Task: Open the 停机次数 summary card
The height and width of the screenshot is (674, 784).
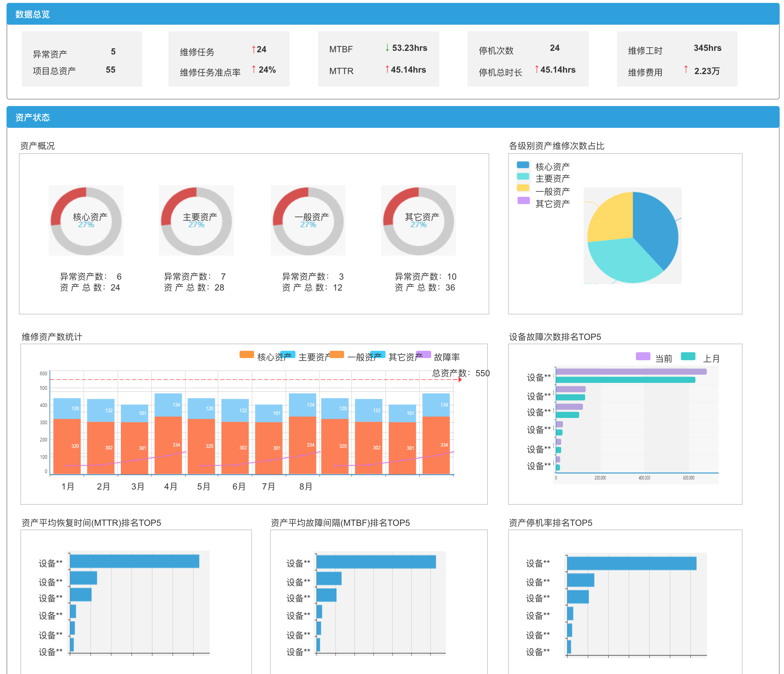Action: tap(527, 59)
